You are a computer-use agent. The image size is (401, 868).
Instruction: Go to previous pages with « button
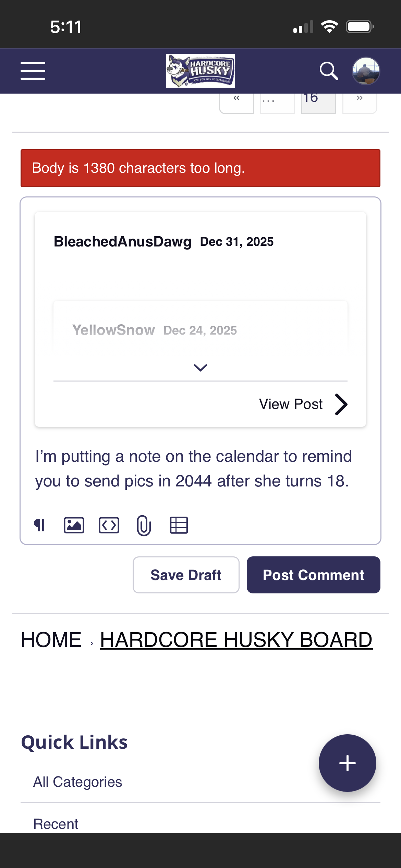236,101
